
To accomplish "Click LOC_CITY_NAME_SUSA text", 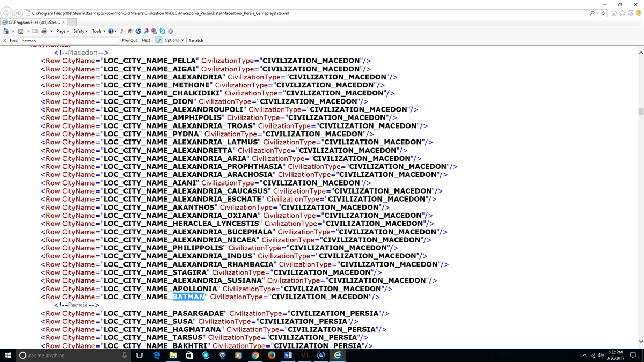I will (149, 321).
